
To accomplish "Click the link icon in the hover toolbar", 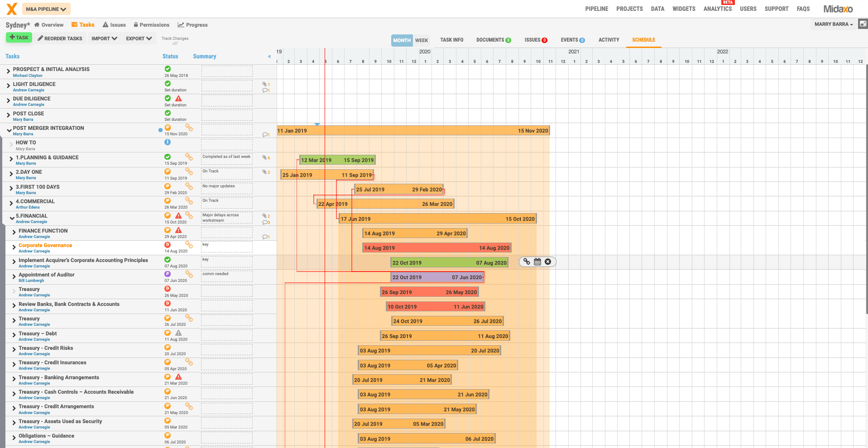I will (x=527, y=262).
